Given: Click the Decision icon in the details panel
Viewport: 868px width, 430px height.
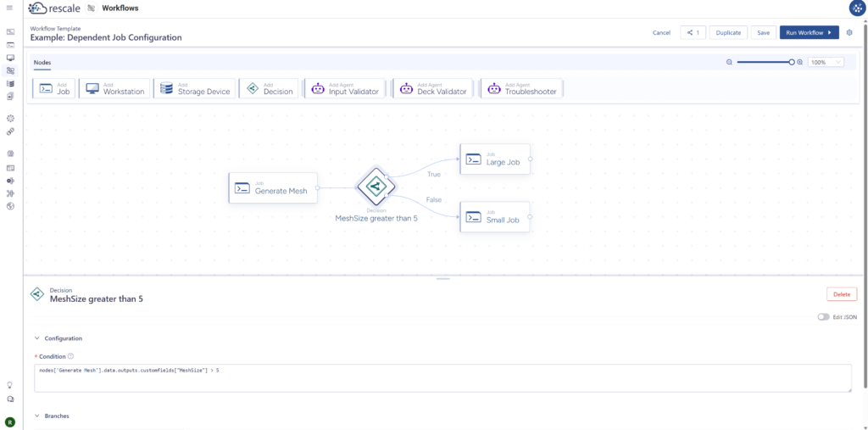Looking at the screenshot, I should tap(37, 294).
